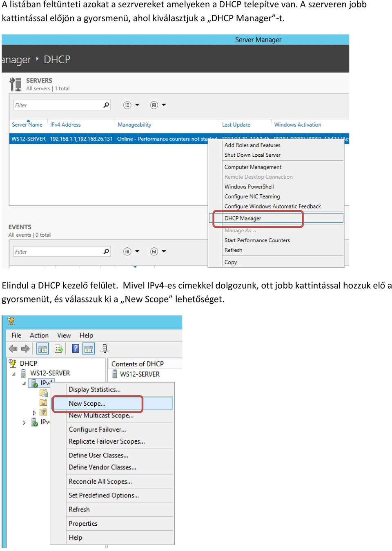Choose Reconcile All Scopes...
This screenshot has height=551, width=392.
[x=100, y=481]
